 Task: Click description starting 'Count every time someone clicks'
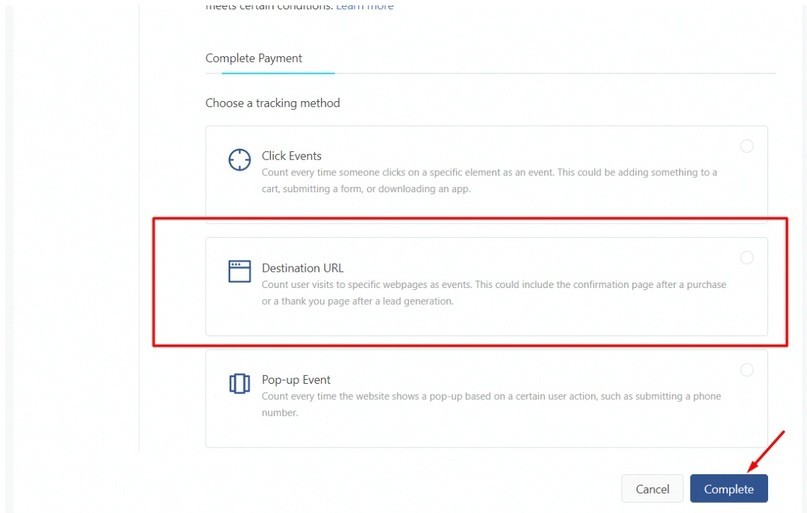(x=489, y=181)
